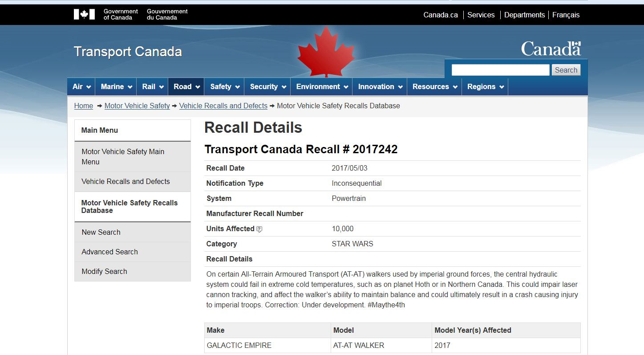Expand the Road menu dropdown
Viewport: 644px width, 355px height.
tap(186, 86)
